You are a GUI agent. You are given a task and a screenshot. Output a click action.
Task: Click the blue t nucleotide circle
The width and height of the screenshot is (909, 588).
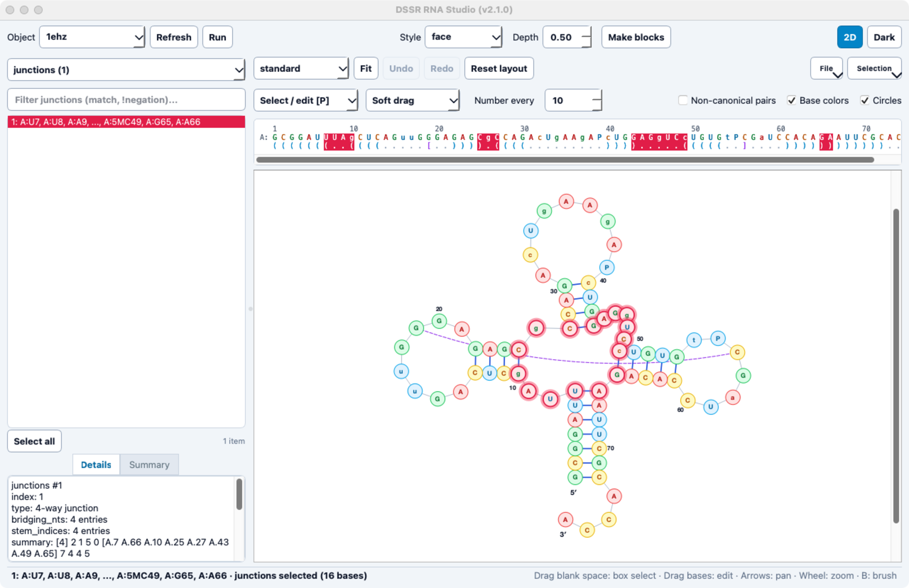pyautogui.click(x=694, y=340)
